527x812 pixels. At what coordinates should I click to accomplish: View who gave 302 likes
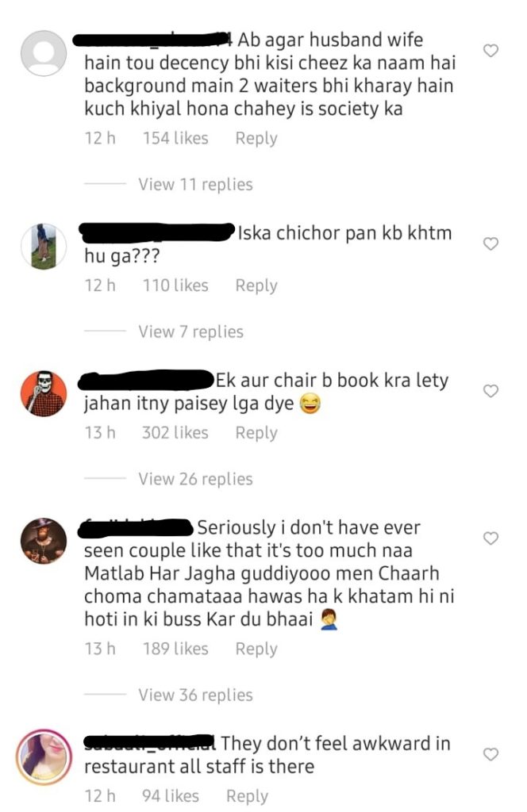(x=175, y=432)
